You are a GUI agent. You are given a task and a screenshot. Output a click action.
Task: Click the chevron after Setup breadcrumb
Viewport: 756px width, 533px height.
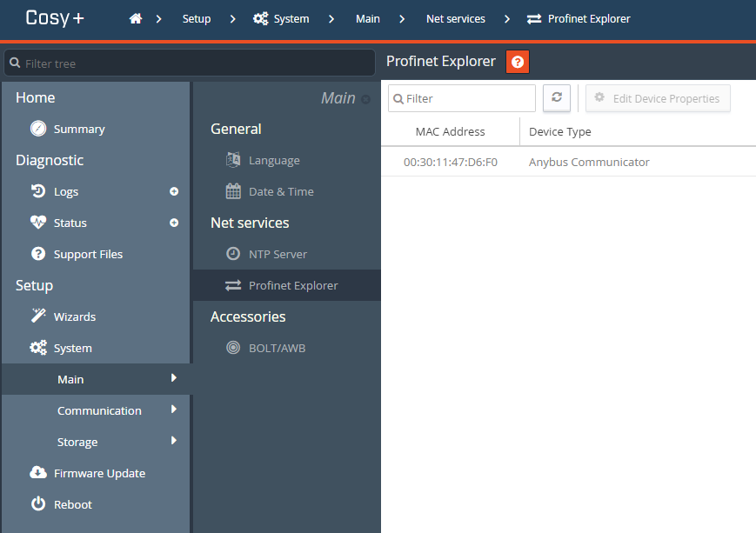pos(233,19)
